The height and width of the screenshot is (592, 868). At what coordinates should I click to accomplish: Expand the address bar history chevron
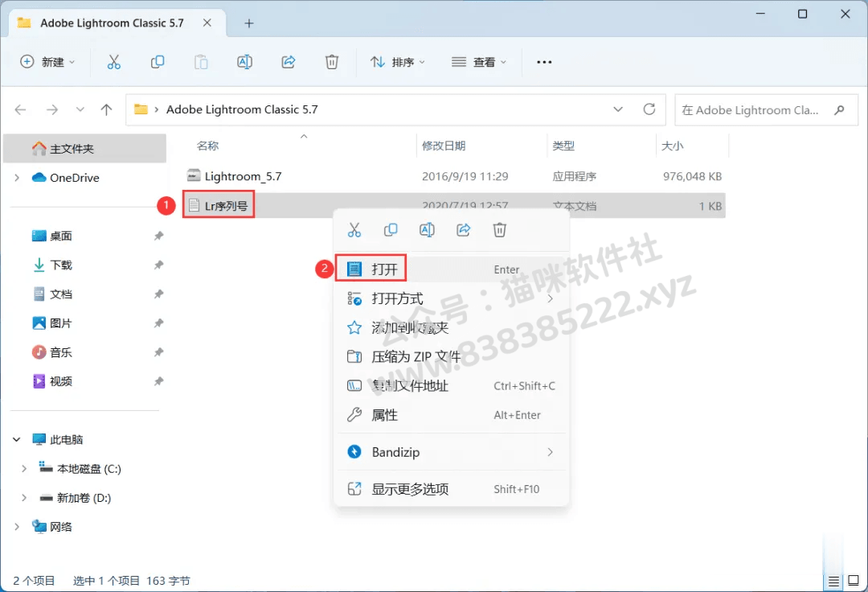pos(618,109)
